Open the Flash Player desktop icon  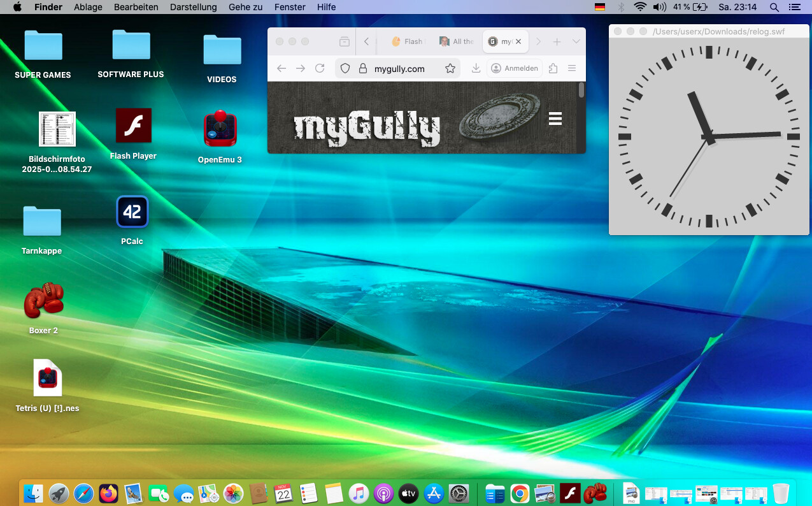pos(133,126)
